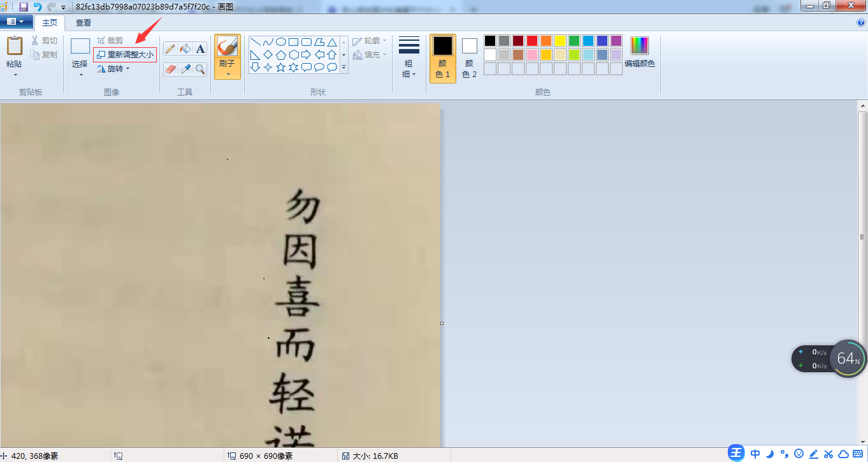
Task: Pick the Down arrow shape
Action: (255, 67)
